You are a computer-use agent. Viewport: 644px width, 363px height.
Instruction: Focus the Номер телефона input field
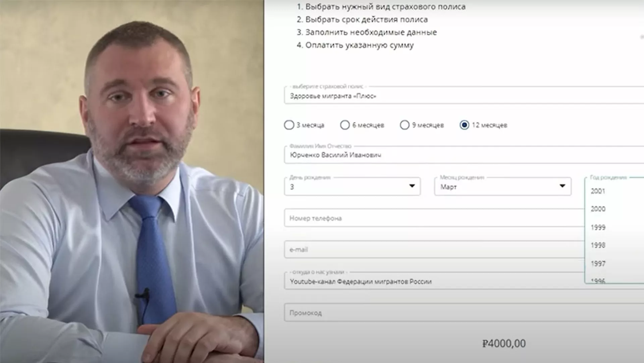click(x=434, y=218)
